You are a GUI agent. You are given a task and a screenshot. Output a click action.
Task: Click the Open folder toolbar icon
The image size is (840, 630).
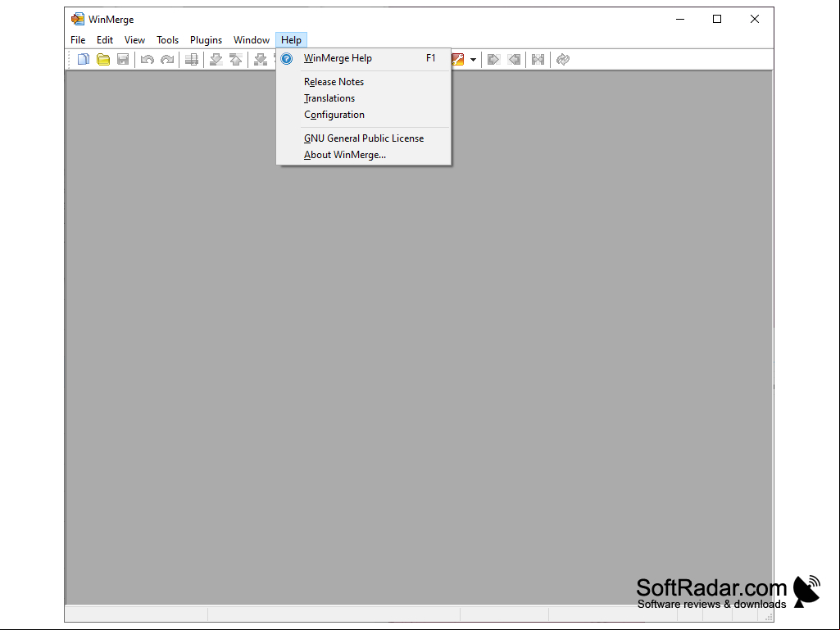(103, 60)
